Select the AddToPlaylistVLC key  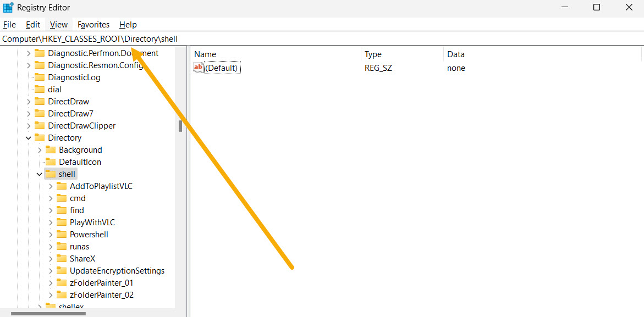(62, 186)
